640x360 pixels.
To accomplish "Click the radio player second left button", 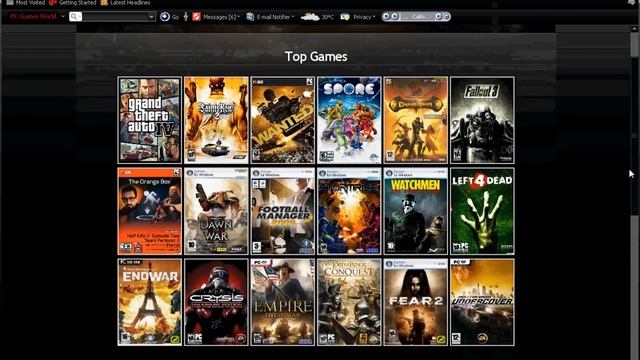I will point(394,16).
